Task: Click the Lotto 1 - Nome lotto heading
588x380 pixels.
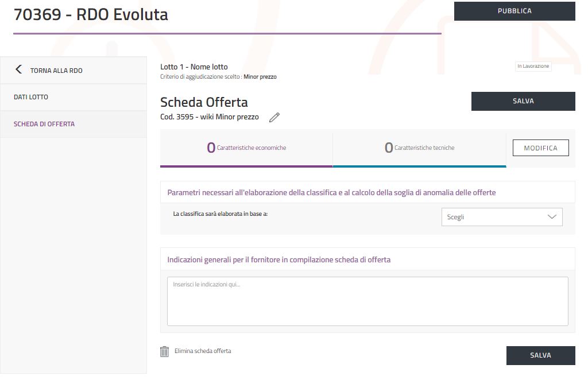Action: (194, 67)
